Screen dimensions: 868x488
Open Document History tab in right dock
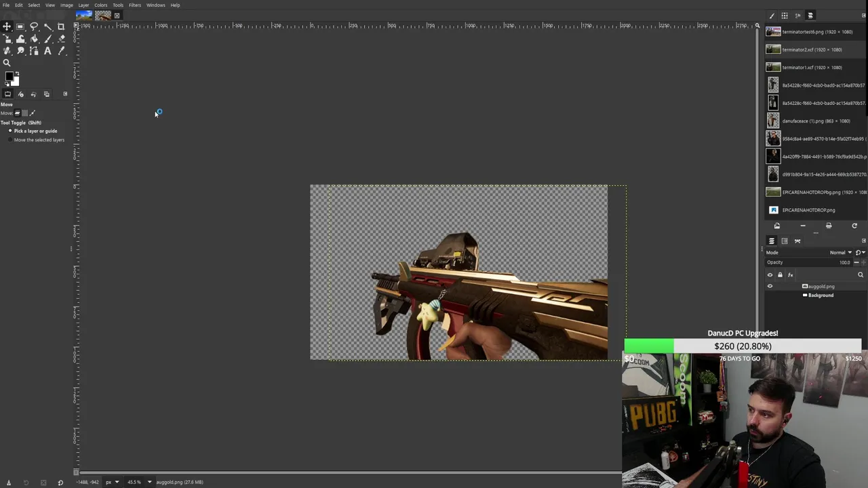(810, 16)
